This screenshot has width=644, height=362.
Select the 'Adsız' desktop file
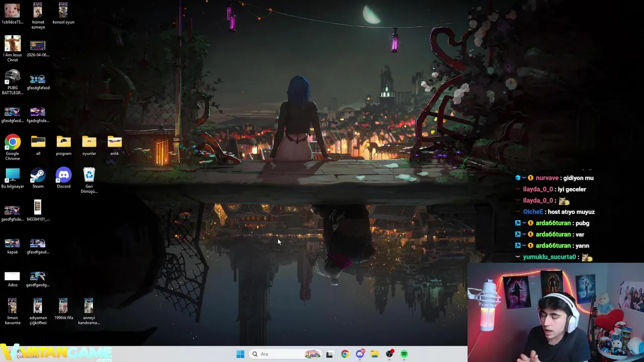point(13,279)
